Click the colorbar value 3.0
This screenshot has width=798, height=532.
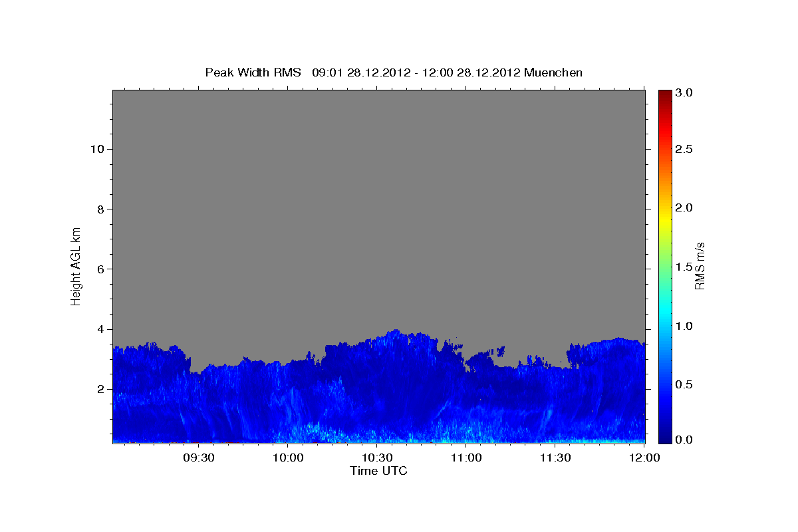coord(685,92)
